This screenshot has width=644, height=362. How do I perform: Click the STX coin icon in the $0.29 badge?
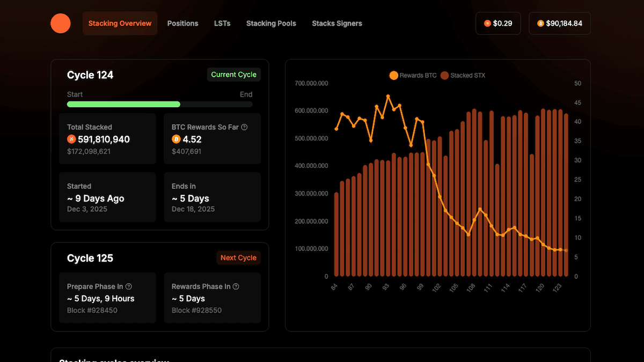click(x=487, y=23)
